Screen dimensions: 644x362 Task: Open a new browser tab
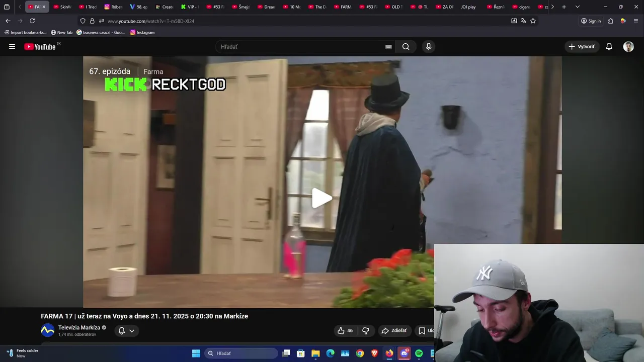tap(564, 7)
